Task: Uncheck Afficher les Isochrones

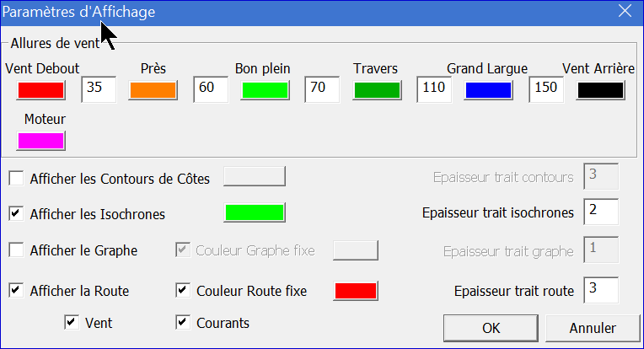Action: point(16,214)
